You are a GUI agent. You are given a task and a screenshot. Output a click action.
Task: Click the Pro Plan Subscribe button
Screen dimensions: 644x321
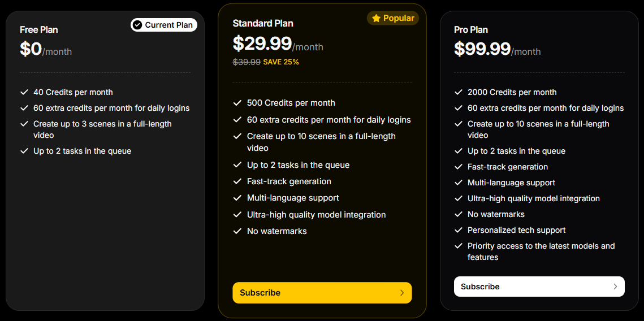pyautogui.click(x=539, y=287)
